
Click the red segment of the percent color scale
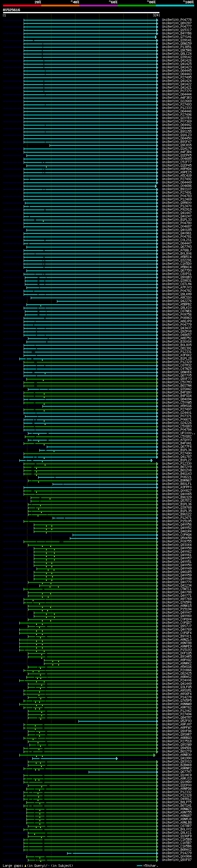point(22,6)
